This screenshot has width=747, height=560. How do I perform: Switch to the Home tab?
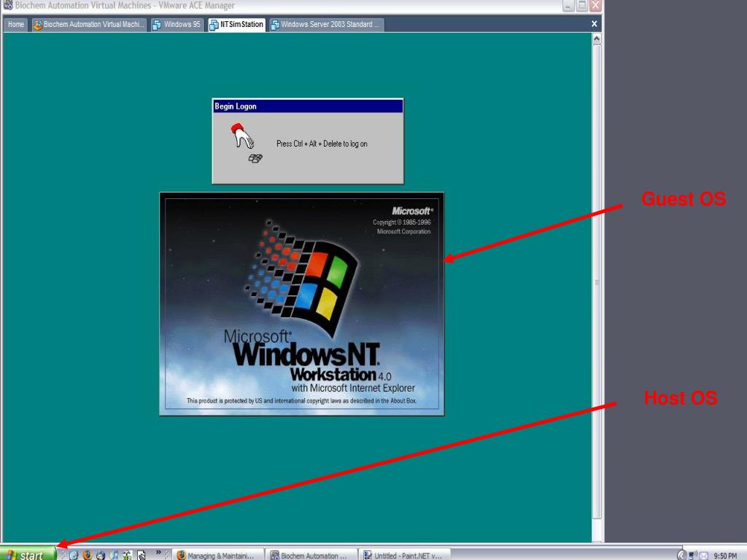tap(16, 25)
